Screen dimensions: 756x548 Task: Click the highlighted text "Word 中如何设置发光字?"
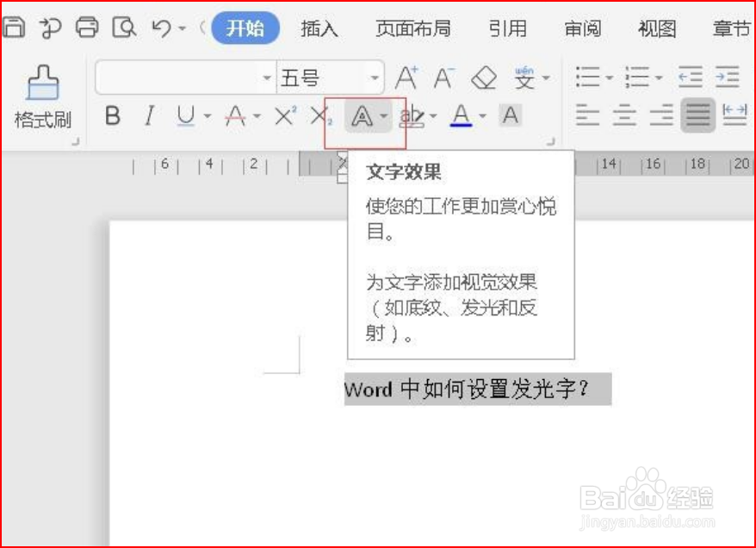466,389
